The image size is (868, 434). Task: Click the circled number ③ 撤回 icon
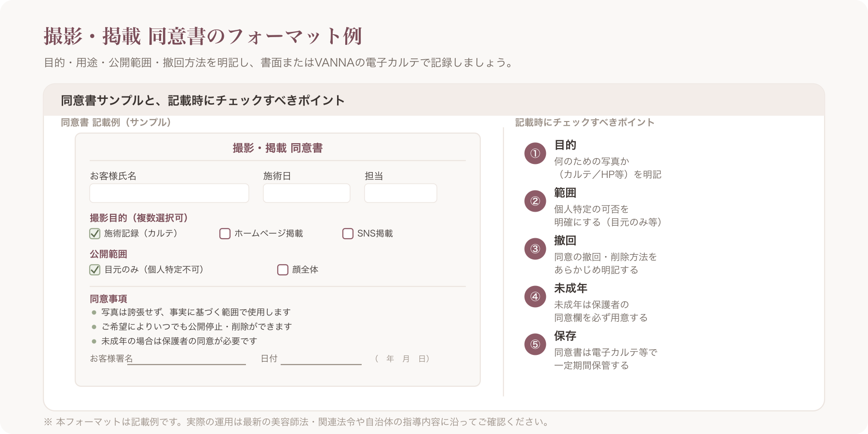point(535,249)
